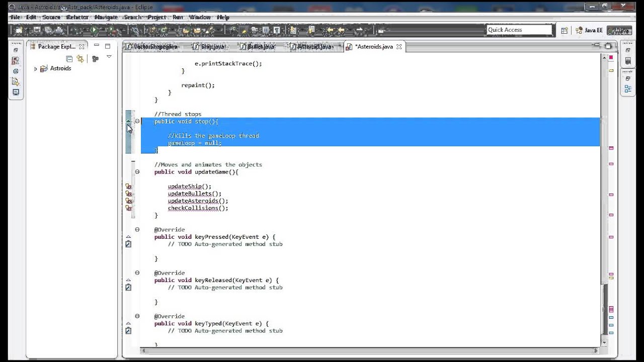Switch to the Java EE perspective
This screenshot has height=362, width=644.
point(589,30)
